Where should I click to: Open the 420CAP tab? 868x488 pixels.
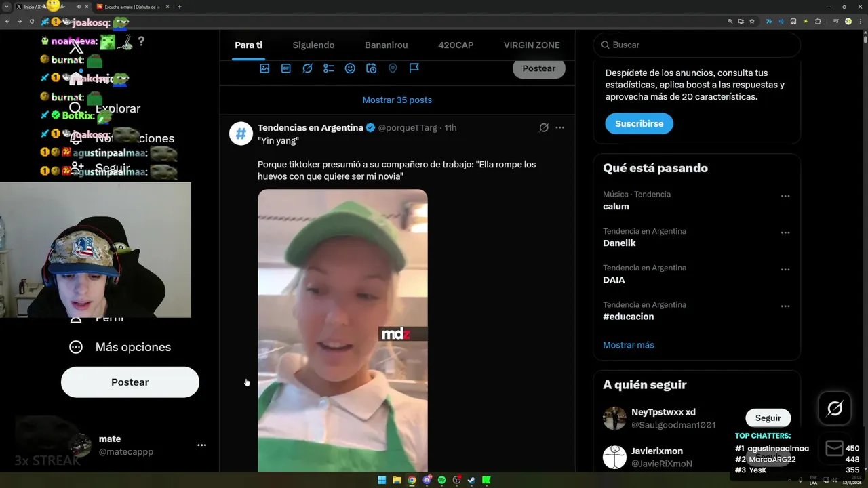pos(456,45)
